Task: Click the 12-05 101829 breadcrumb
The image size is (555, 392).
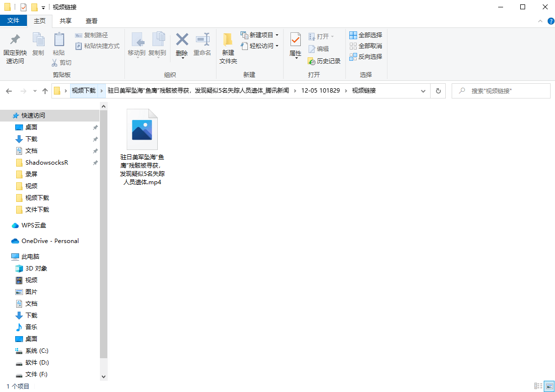Action: 320,91
